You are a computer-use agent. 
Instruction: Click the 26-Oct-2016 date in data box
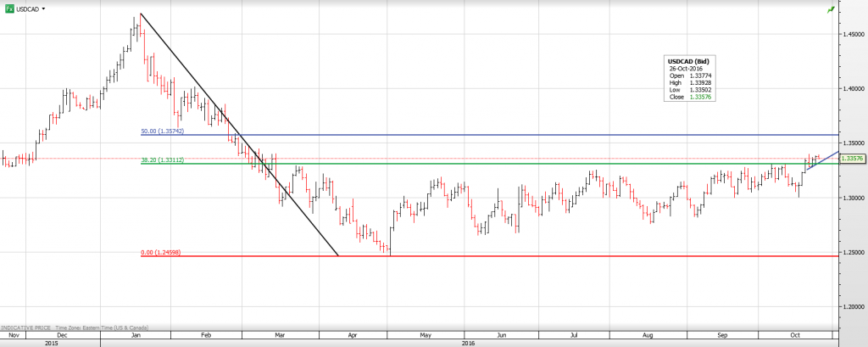687,68
